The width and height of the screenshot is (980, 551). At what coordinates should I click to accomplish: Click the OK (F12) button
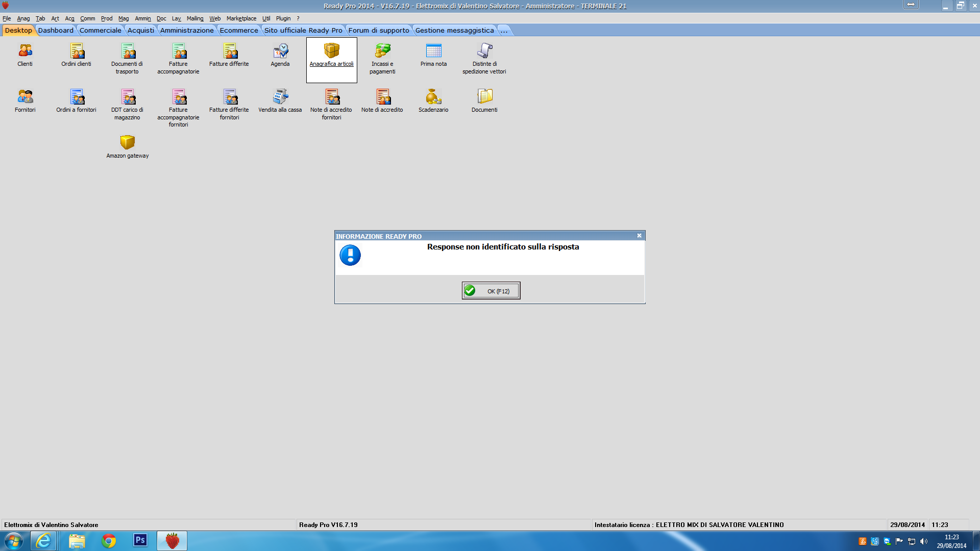click(491, 291)
